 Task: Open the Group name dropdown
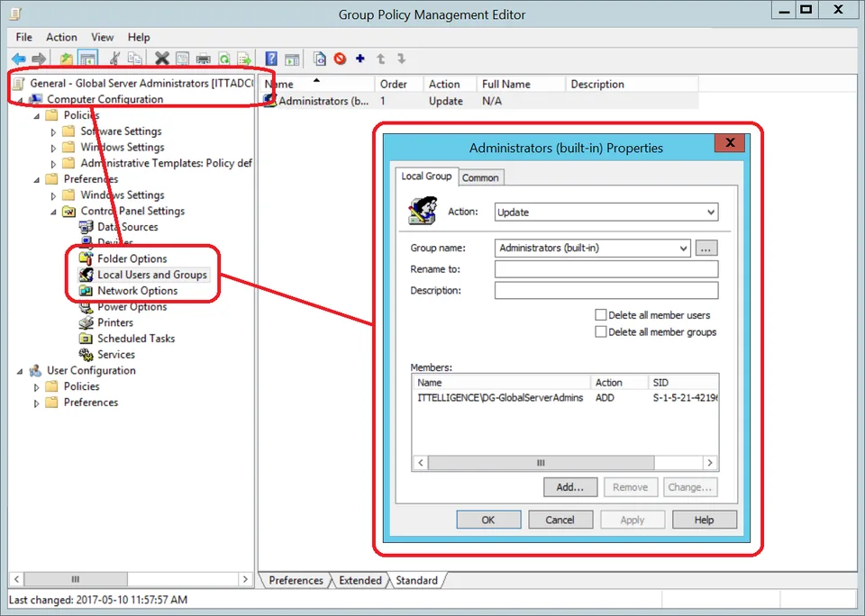pyautogui.click(x=683, y=249)
